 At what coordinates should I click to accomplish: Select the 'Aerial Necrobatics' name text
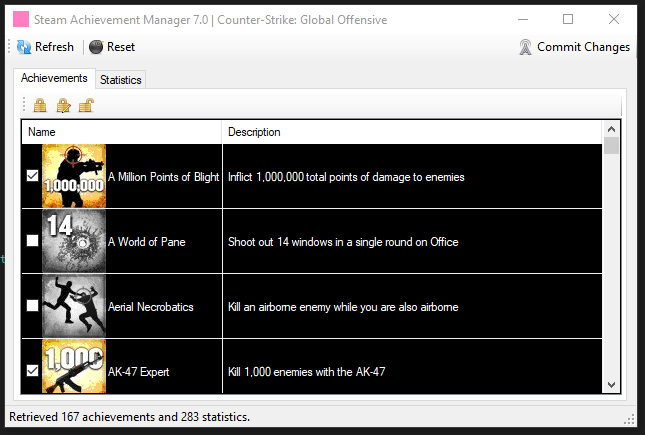coord(151,307)
